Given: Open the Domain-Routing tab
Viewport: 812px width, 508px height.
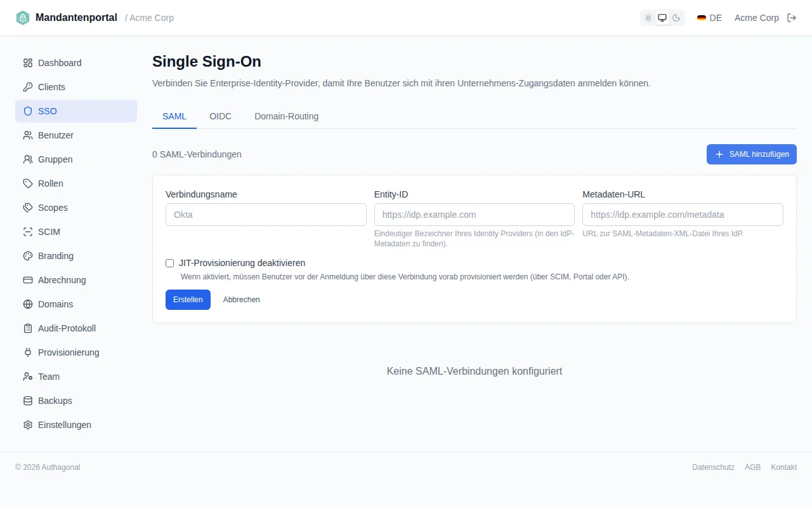Looking at the screenshot, I should point(287,116).
